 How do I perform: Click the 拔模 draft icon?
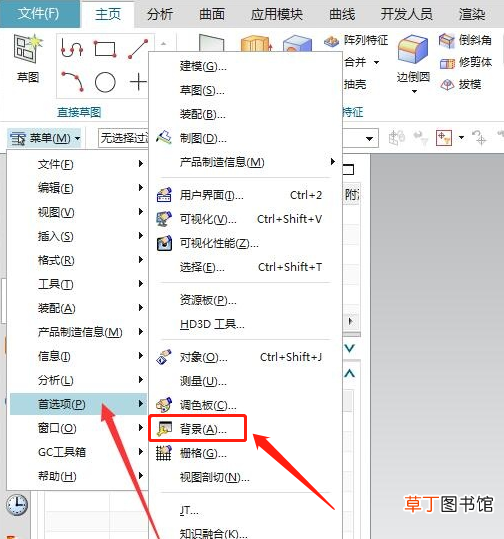[447, 85]
